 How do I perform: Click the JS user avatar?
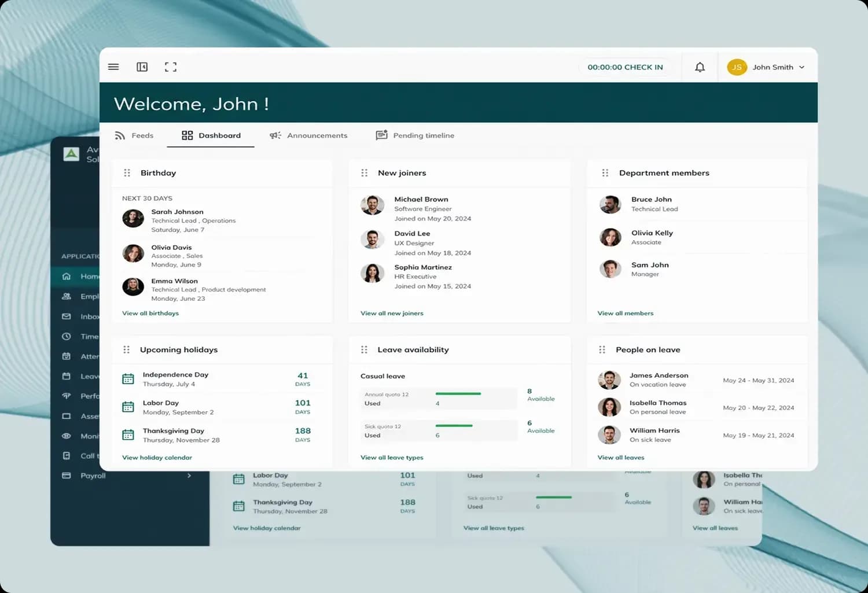pyautogui.click(x=737, y=67)
